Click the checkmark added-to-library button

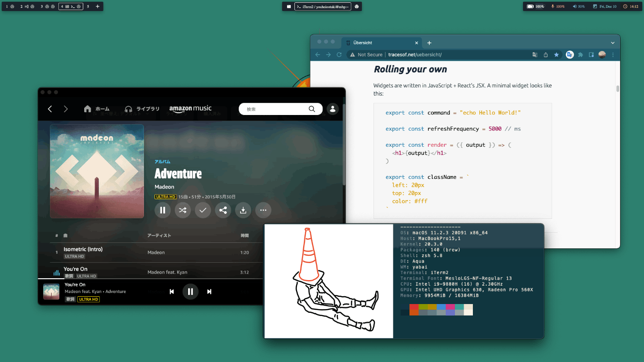203,210
